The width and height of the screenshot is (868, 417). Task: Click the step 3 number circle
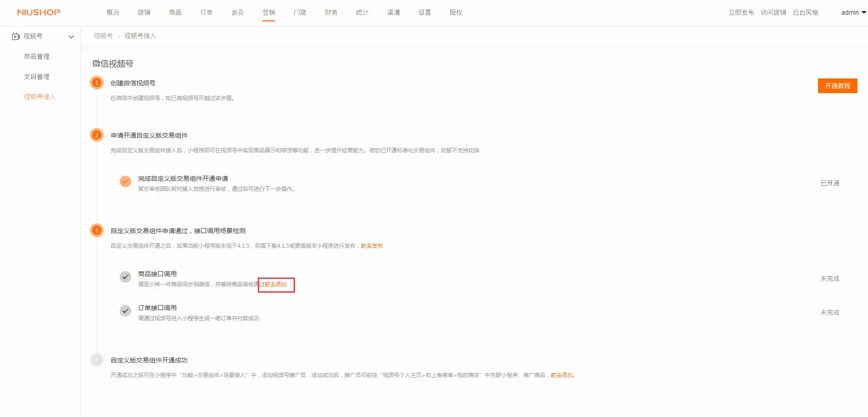[97, 231]
